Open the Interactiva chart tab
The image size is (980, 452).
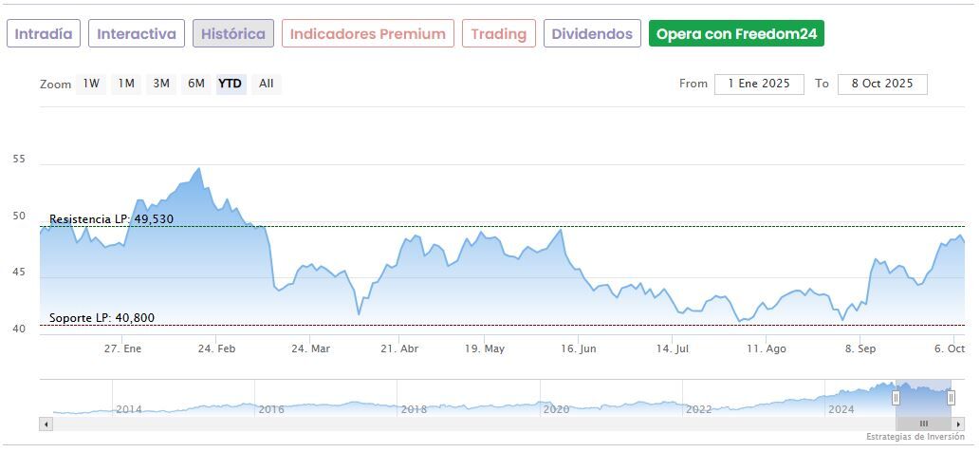(137, 34)
